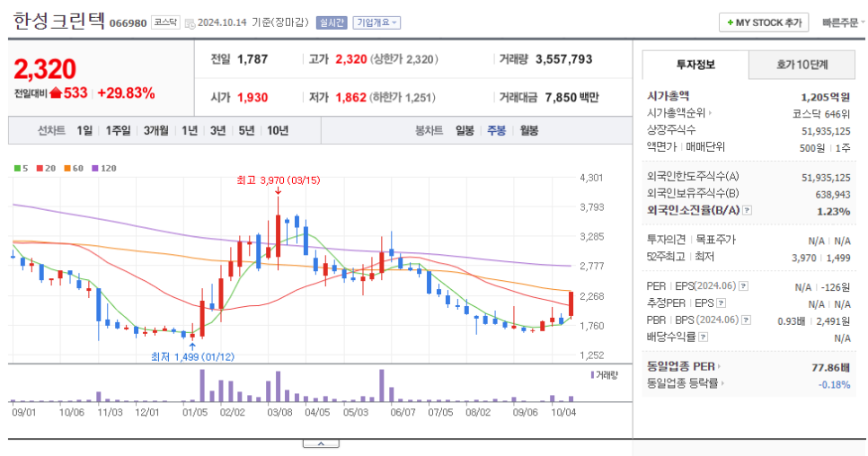
Task: Click the stock name 한성크린텍
Action: [58, 21]
